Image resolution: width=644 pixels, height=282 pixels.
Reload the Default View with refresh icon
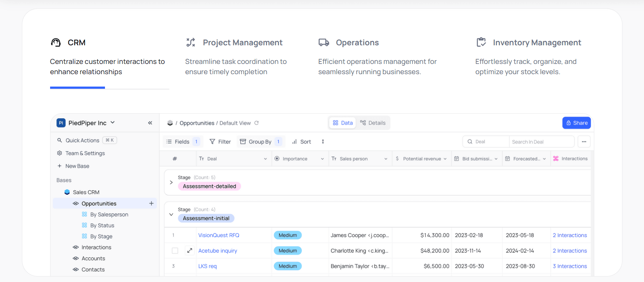click(x=256, y=123)
